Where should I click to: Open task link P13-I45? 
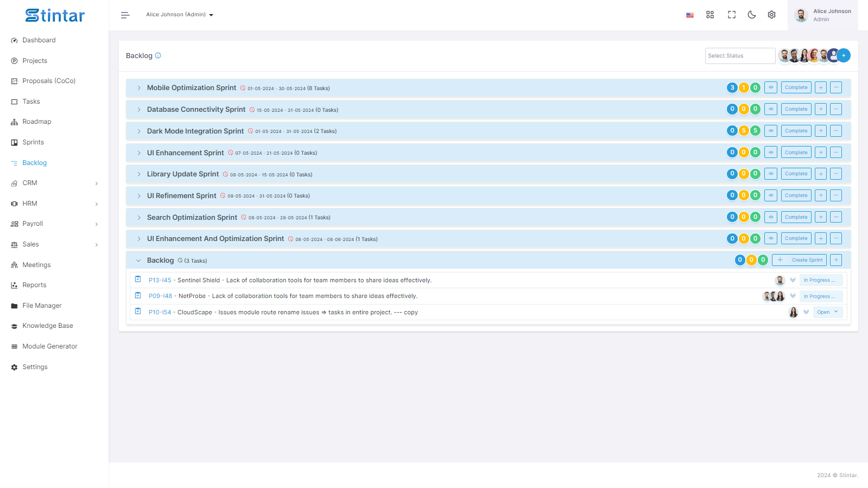point(160,280)
